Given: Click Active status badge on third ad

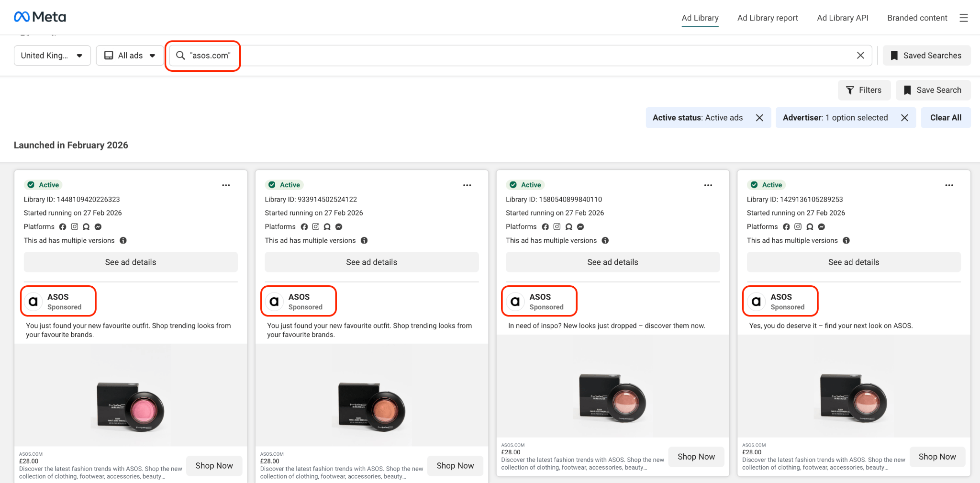Looking at the screenshot, I should (525, 185).
